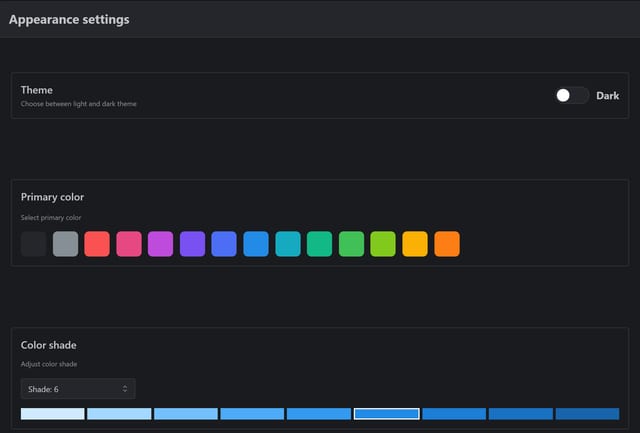
Task: Select the gray primary color swatch
Action: [x=65, y=244]
